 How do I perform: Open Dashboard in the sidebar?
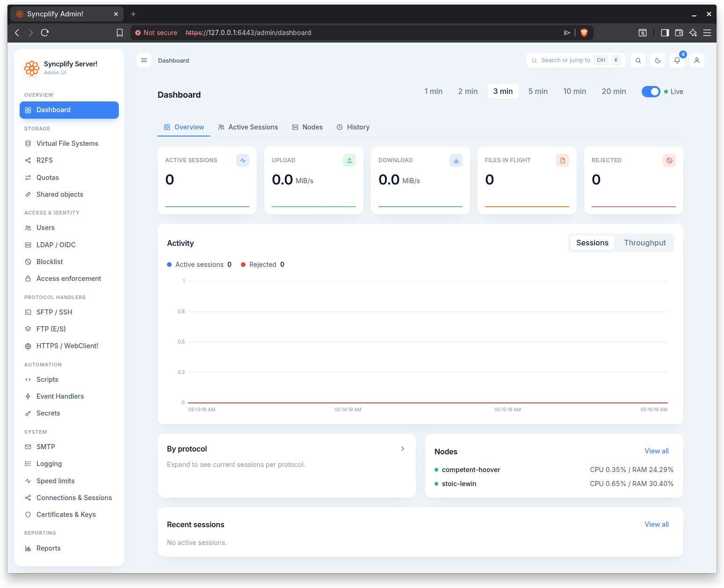[x=69, y=110]
